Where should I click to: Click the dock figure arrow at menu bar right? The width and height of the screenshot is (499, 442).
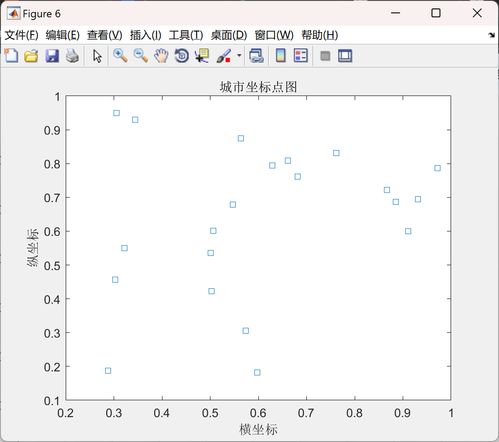(x=492, y=35)
